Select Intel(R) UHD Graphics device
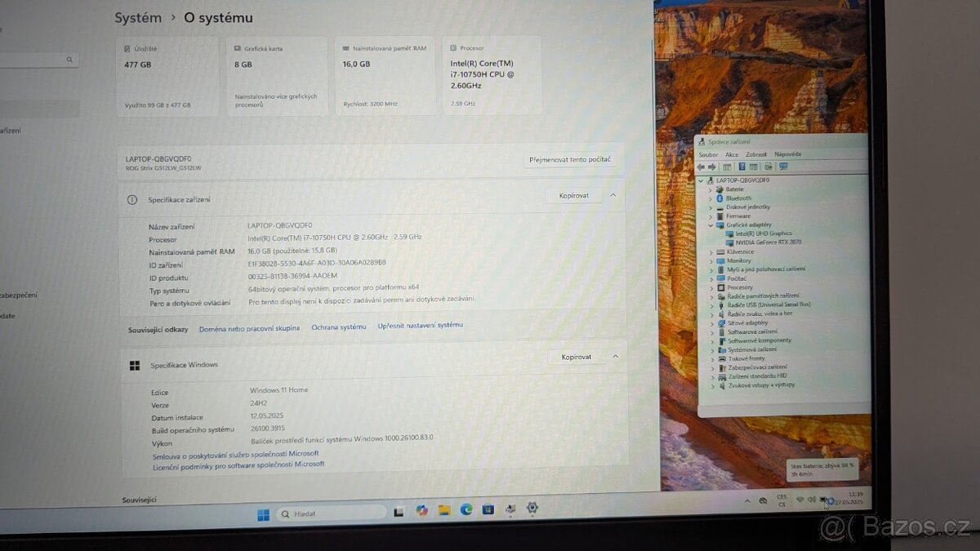This screenshot has height=551, width=980. [764, 233]
